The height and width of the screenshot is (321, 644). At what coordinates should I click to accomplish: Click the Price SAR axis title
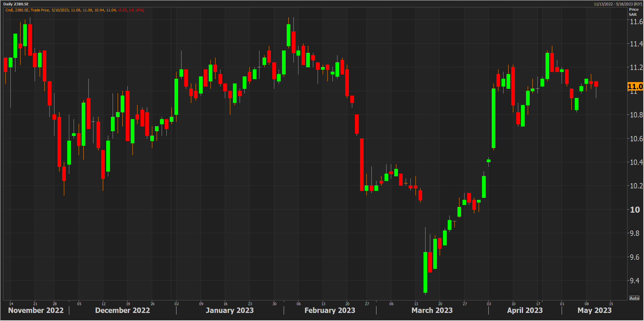click(x=633, y=12)
